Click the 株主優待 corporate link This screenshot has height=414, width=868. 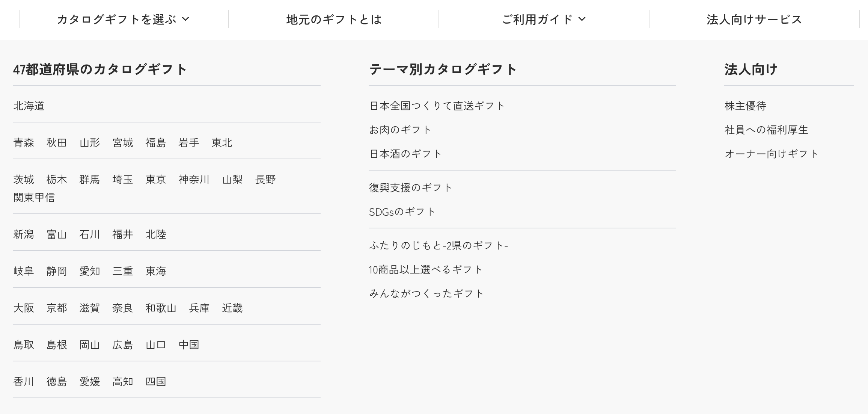pos(745,106)
